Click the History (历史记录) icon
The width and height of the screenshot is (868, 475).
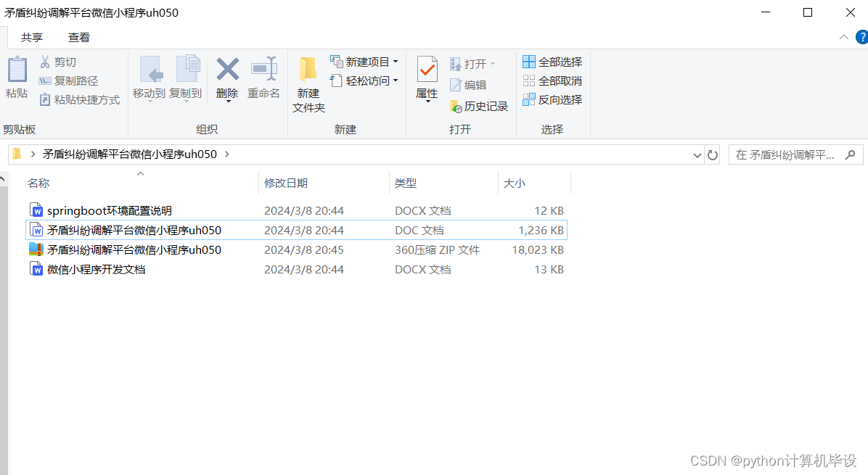point(456,106)
